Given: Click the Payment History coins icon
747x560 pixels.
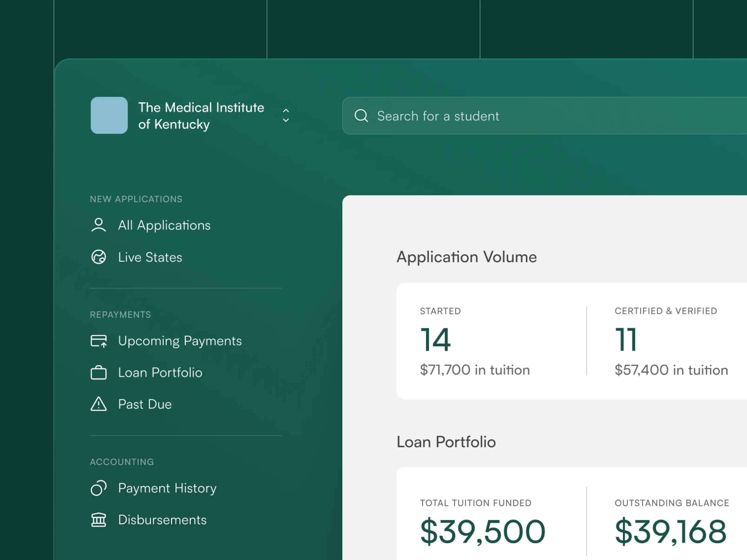Looking at the screenshot, I should coord(99,488).
